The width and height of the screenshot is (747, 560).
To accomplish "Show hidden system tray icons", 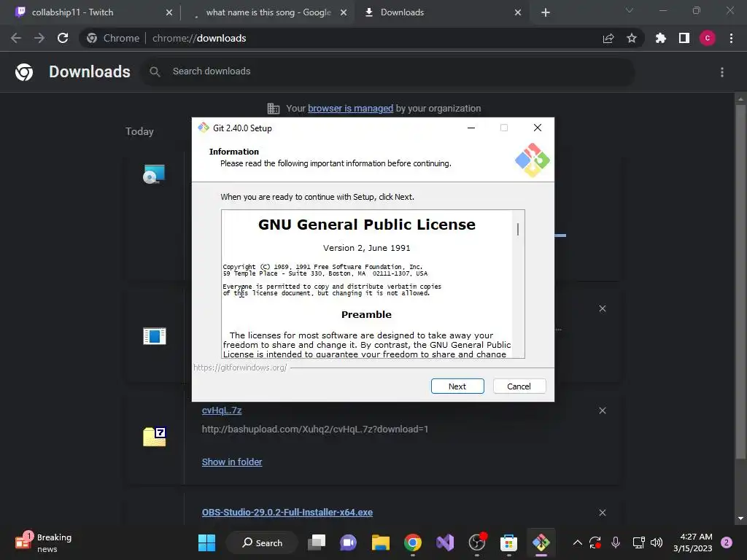I will [x=577, y=542].
